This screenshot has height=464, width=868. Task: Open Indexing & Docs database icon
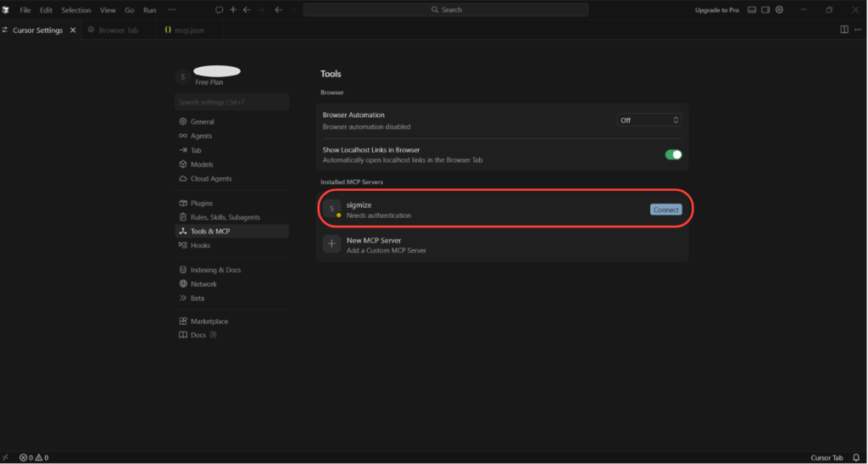coord(183,270)
